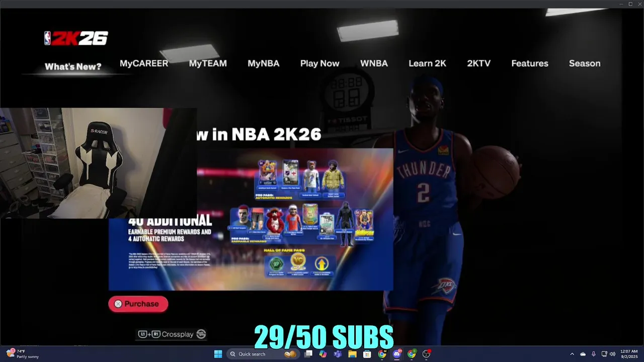Toggle Crossplay via the crossplay indicator
The height and width of the screenshot is (362, 644).
172,334
